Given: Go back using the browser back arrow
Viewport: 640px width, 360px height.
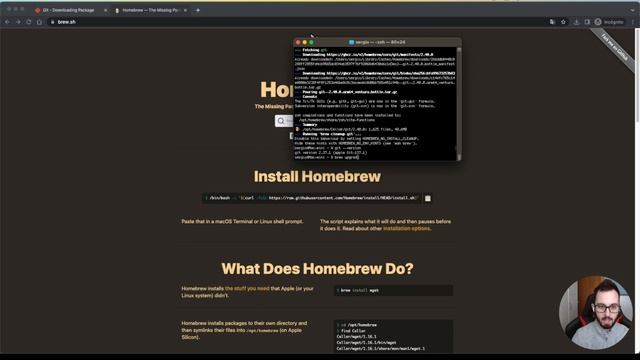Looking at the screenshot, I should coord(7,22).
